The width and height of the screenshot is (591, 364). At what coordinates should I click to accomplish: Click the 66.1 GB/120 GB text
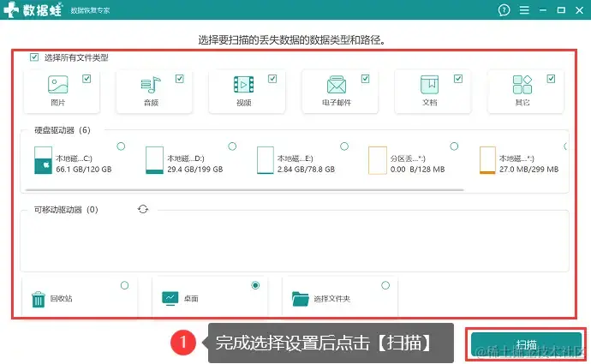(84, 170)
